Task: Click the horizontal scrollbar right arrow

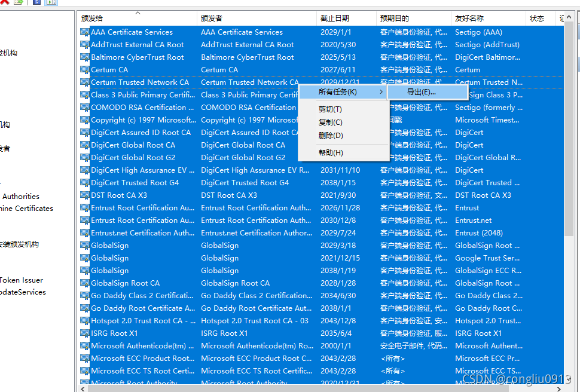Action: [x=559, y=389]
